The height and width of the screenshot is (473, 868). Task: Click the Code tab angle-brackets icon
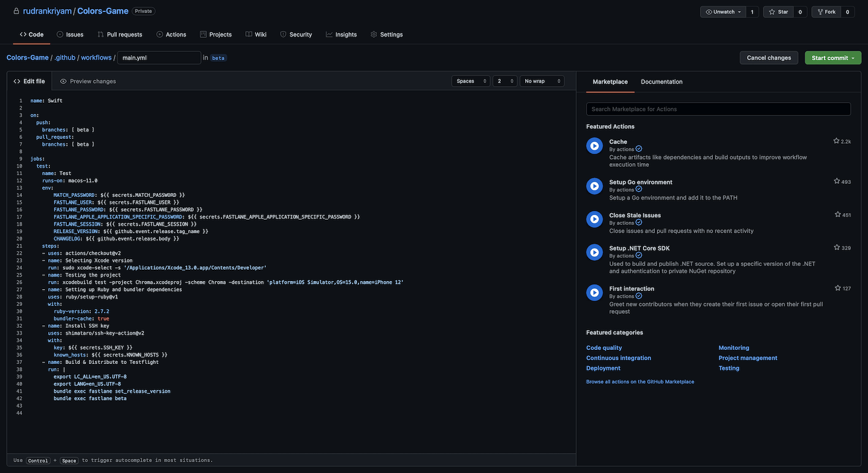[23, 34]
